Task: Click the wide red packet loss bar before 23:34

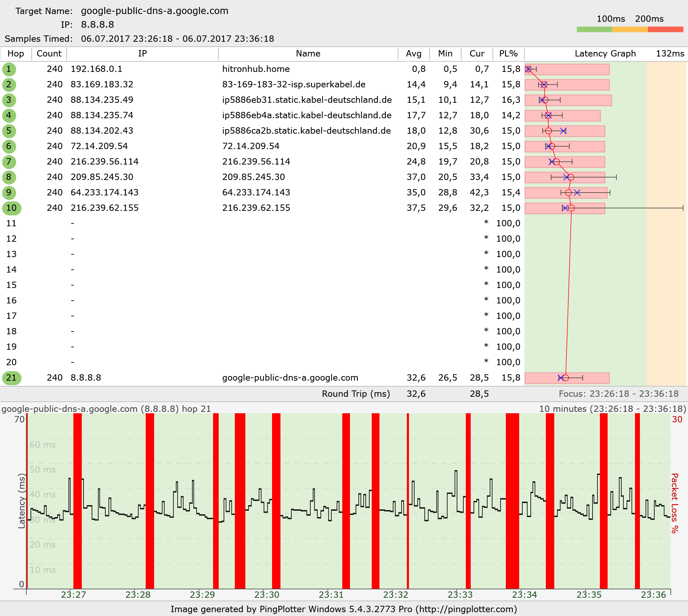Action: pyautogui.click(x=512, y=501)
